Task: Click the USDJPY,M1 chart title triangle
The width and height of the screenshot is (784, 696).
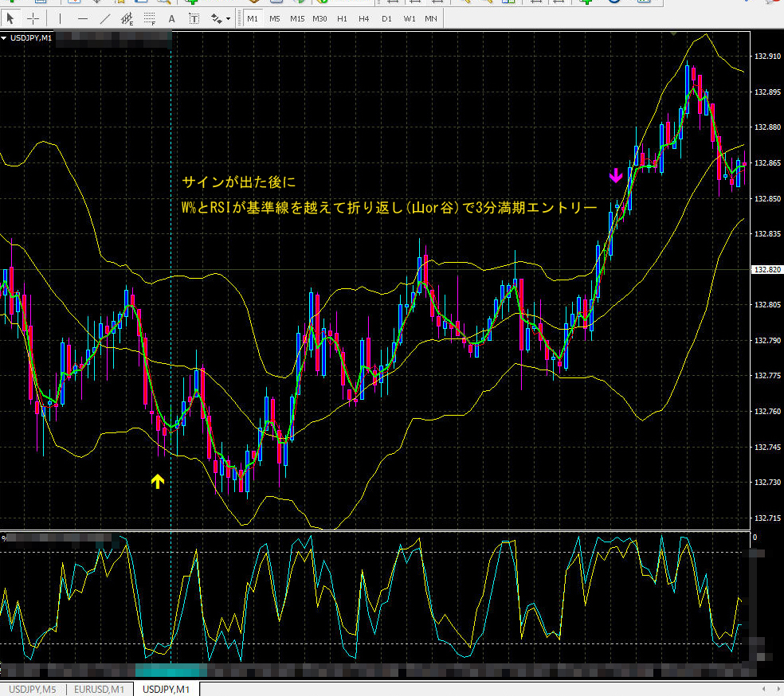Action: [4, 38]
